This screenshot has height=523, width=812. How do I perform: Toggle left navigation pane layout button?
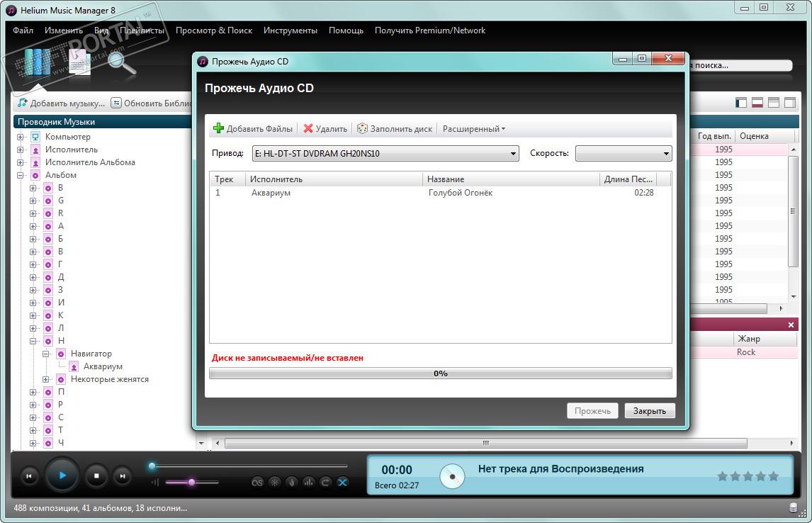(x=741, y=103)
